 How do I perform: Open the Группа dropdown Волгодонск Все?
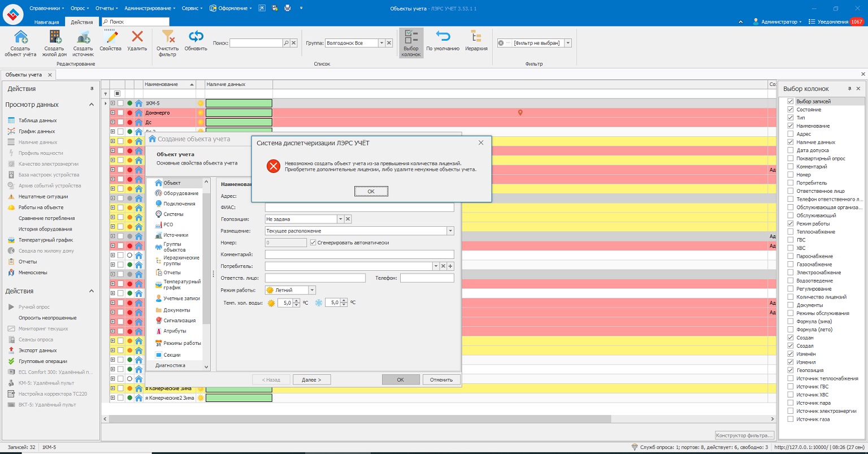(x=381, y=43)
